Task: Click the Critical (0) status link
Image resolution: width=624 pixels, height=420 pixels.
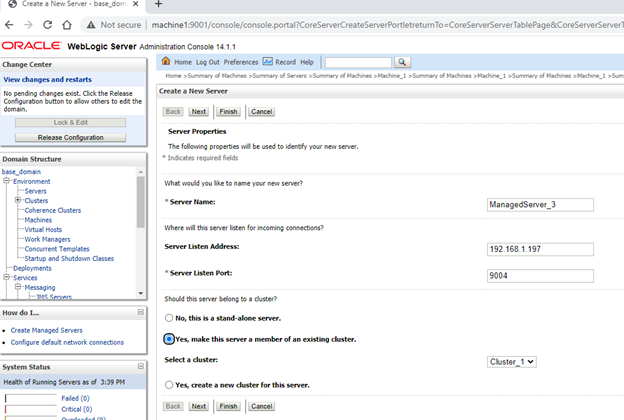Action: pyautogui.click(x=76, y=409)
